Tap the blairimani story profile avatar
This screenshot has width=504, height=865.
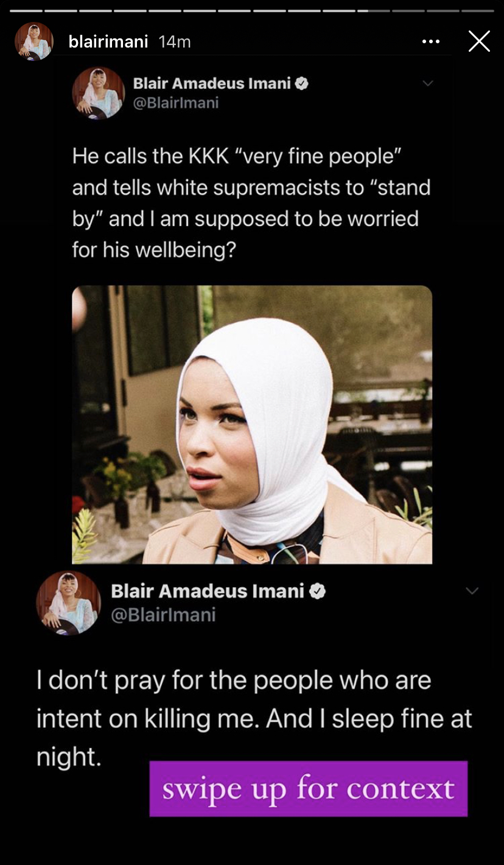click(34, 41)
